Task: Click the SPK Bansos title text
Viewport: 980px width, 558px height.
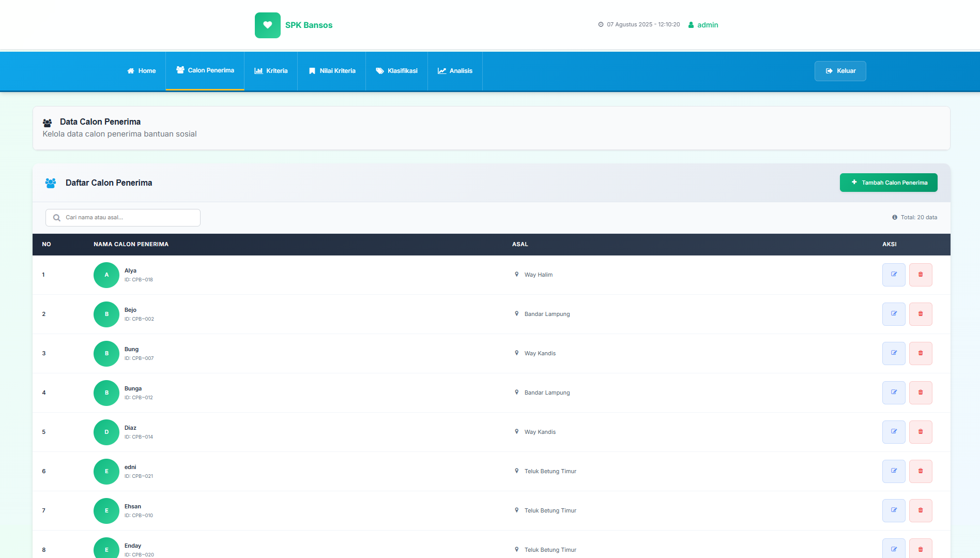Action: (309, 25)
